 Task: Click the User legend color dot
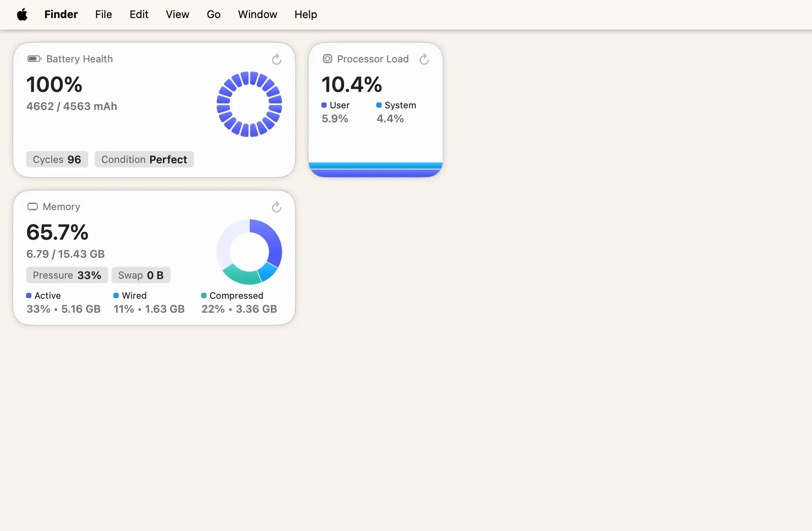324,105
